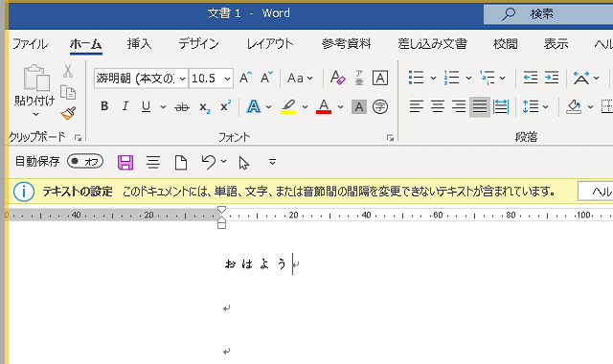
Task: Open the ファイル (File) tab
Action: pos(30,44)
